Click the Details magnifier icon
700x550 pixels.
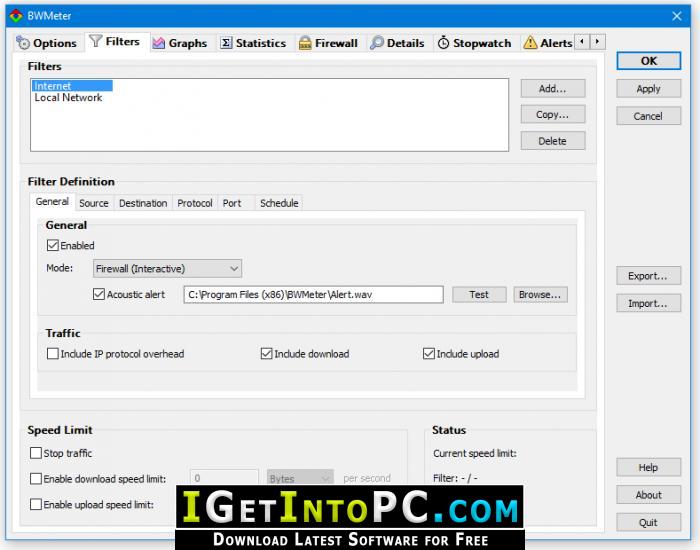click(x=377, y=42)
